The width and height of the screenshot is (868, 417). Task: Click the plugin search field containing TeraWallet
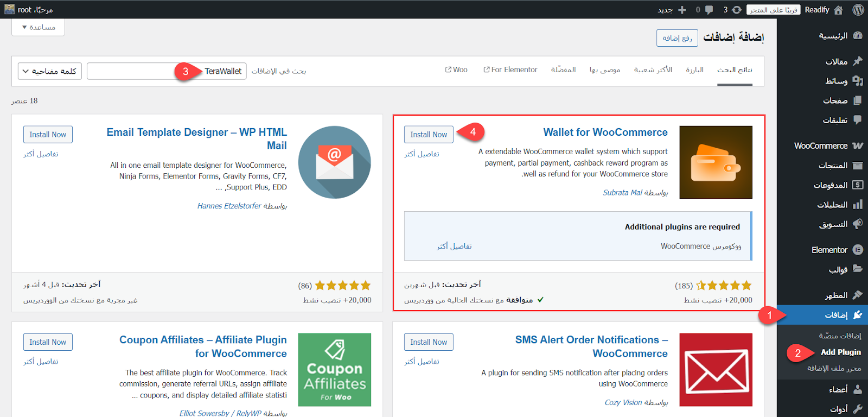pos(167,71)
